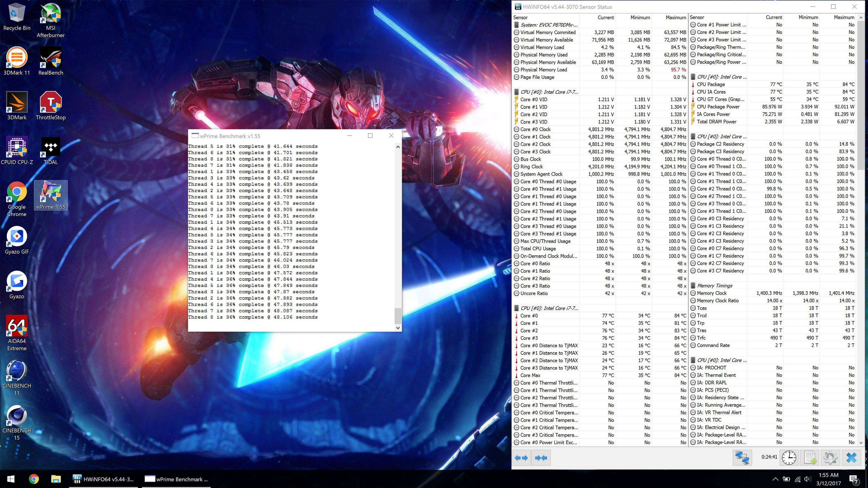Open the Action Center notifications icon

point(853,479)
